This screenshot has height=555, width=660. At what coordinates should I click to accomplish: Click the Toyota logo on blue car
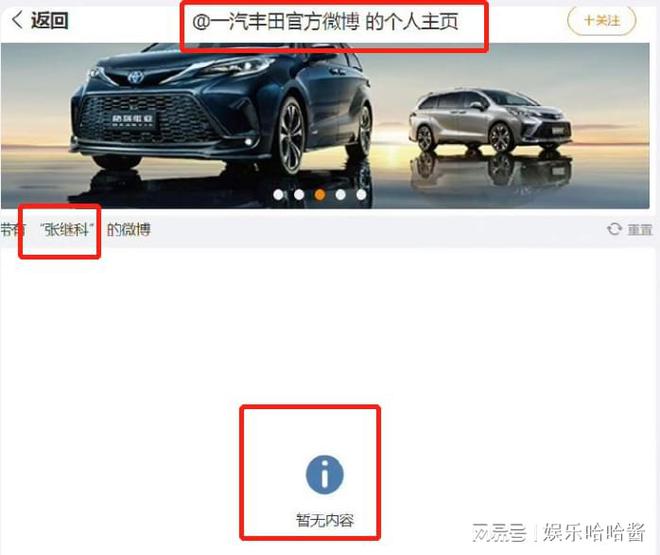coord(136,77)
